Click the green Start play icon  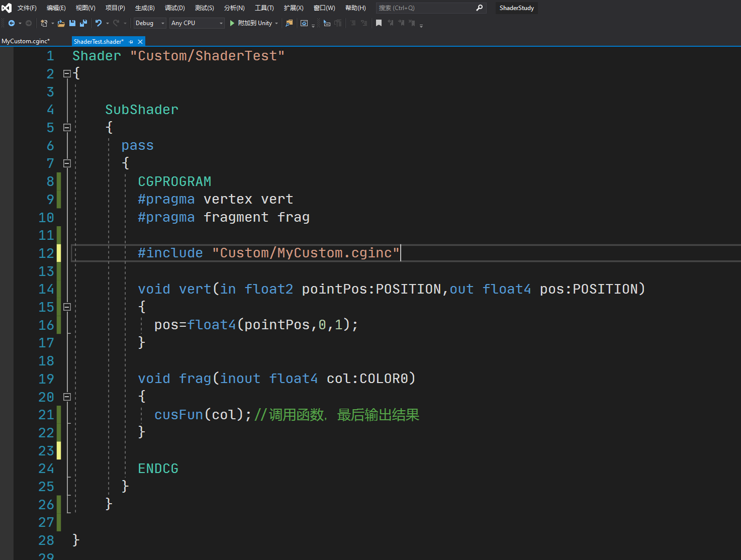click(x=232, y=23)
